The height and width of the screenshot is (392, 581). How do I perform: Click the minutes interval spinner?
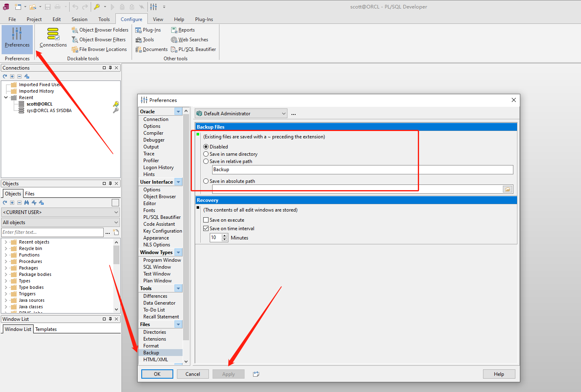pos(225,238)
